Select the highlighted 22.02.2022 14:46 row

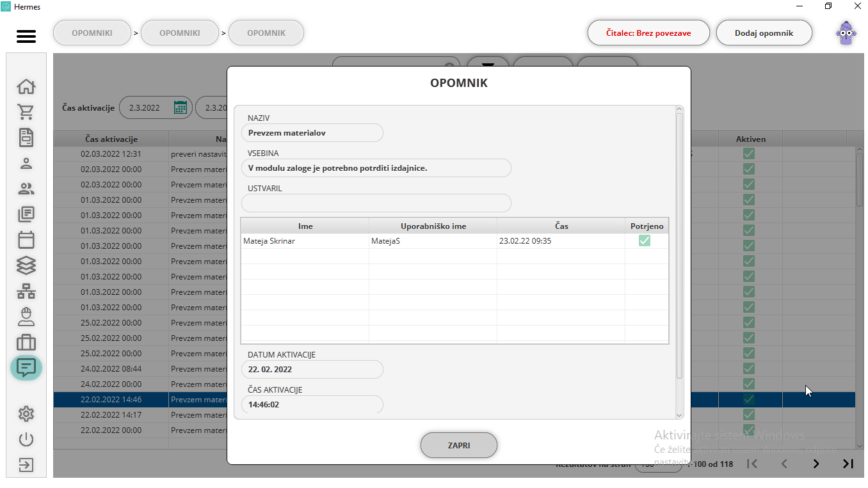[x=454, y=399]
